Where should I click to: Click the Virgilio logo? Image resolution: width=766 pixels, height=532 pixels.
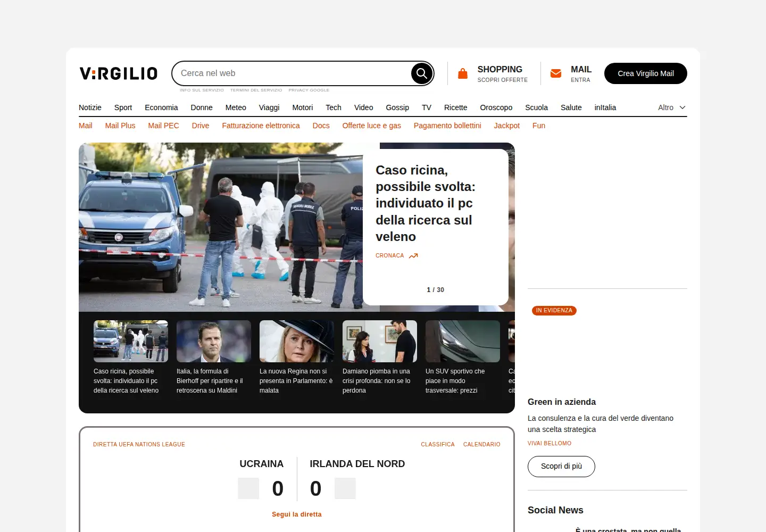[119, 73]
